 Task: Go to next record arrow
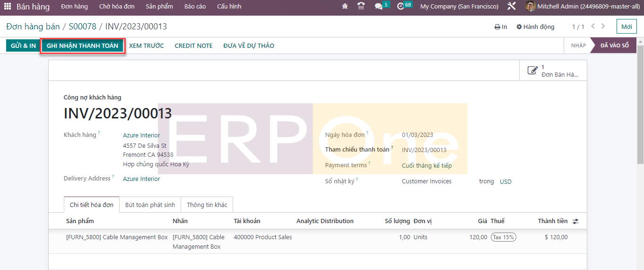603,27
